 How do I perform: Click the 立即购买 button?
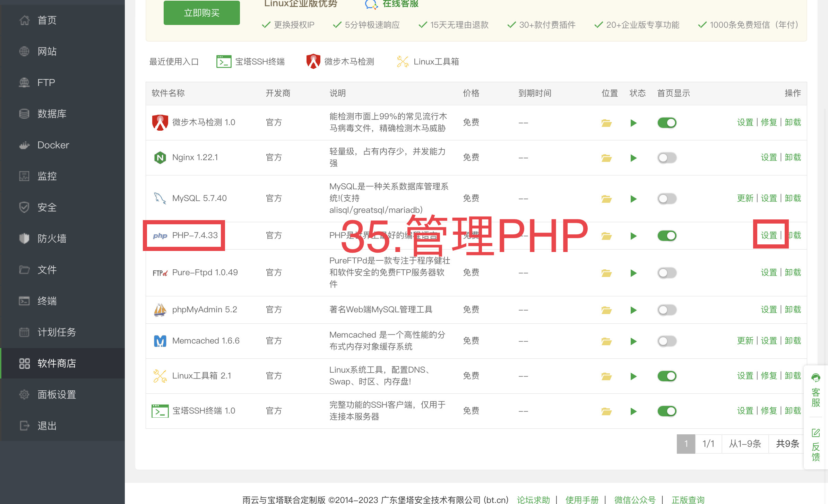(201, 13)
